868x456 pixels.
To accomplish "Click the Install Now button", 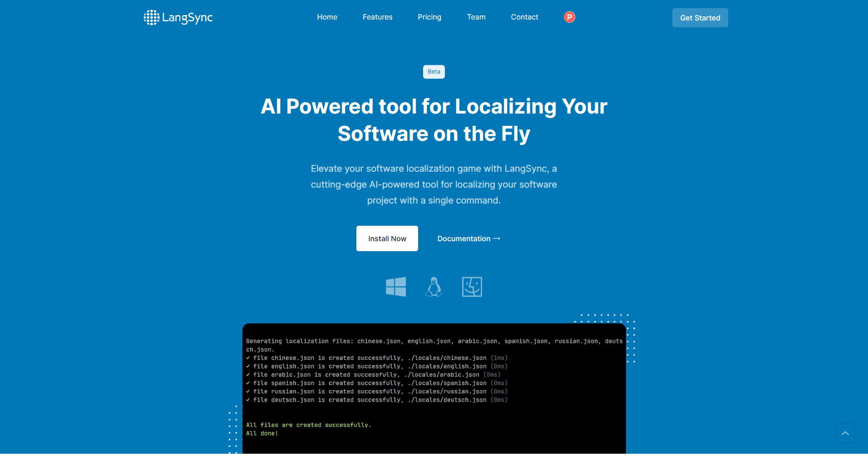I will pos(387,238).
